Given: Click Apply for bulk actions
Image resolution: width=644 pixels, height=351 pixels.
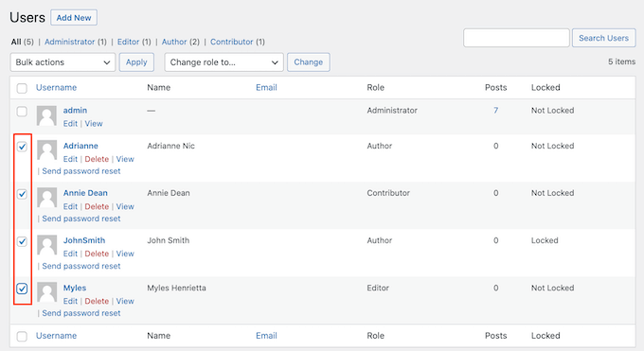Looking at the screenshot, I should click(136, 62).
